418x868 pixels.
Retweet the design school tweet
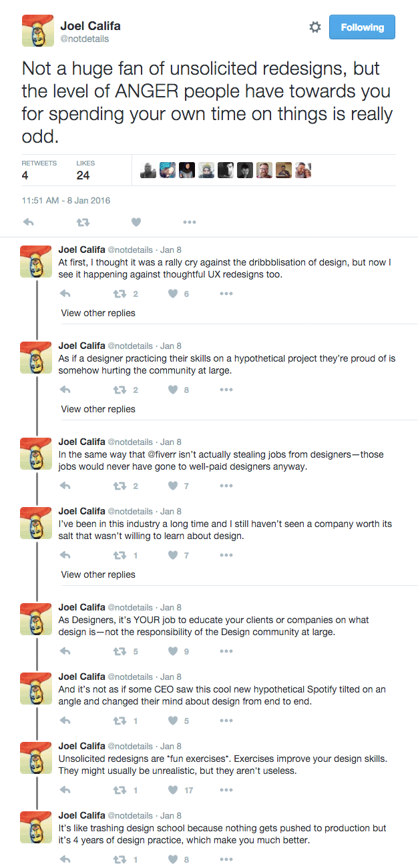coord(120,859)
